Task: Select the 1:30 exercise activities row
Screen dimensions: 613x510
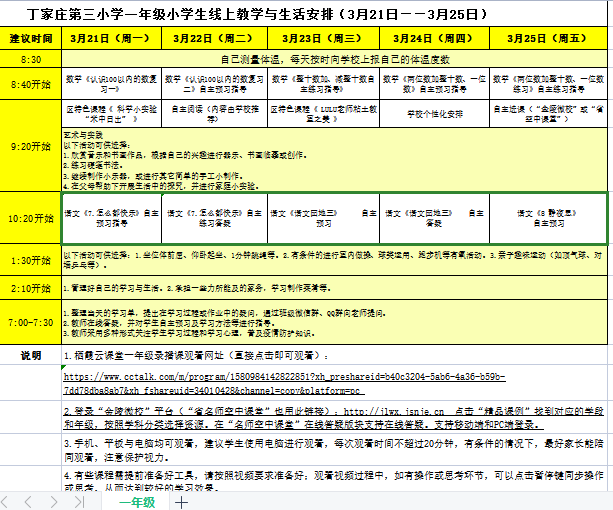Action: (334, 260)
